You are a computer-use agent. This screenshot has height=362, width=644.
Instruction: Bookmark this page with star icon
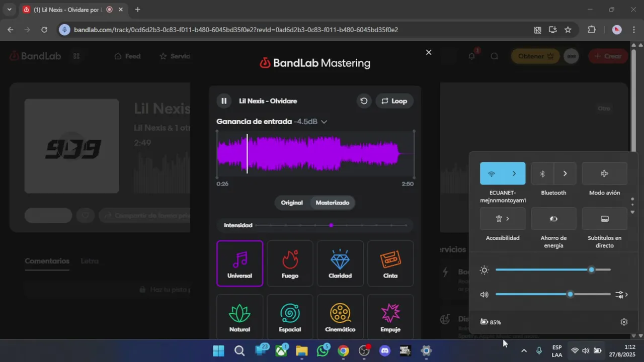(568, 30)
